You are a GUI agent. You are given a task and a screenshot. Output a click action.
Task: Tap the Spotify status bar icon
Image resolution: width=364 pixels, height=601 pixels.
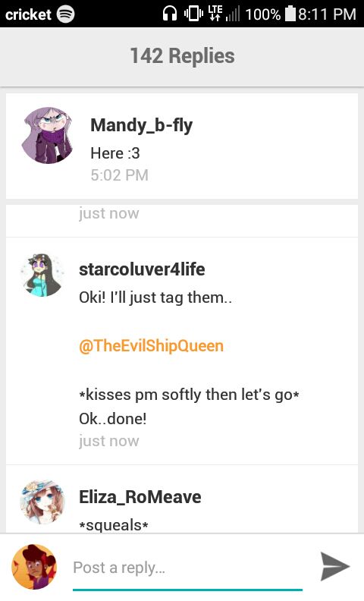(65, 14)
